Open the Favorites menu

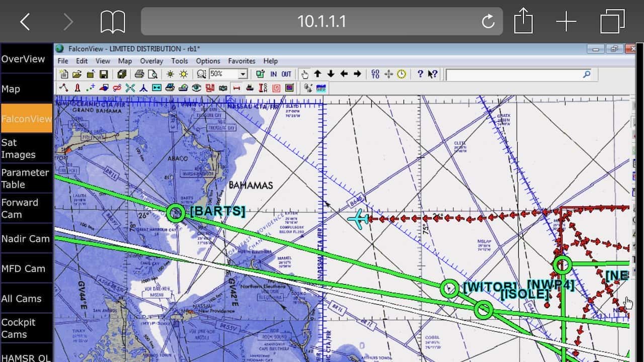(242, 61)
